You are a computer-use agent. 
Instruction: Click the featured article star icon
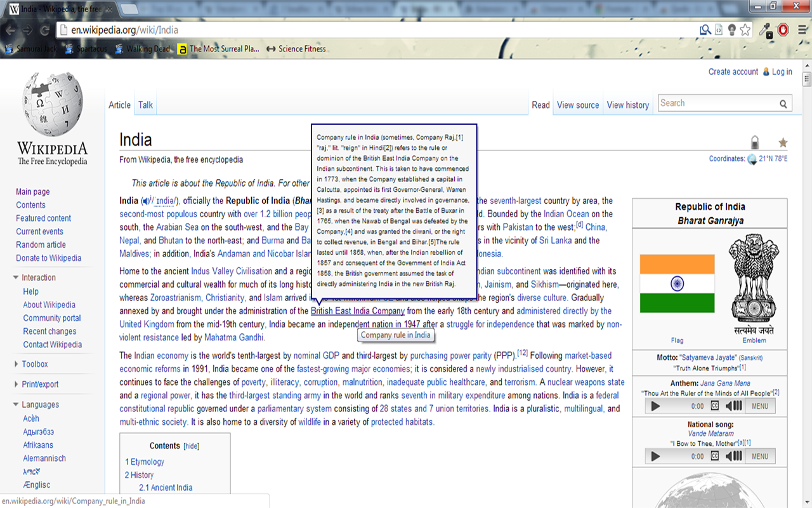783,142
